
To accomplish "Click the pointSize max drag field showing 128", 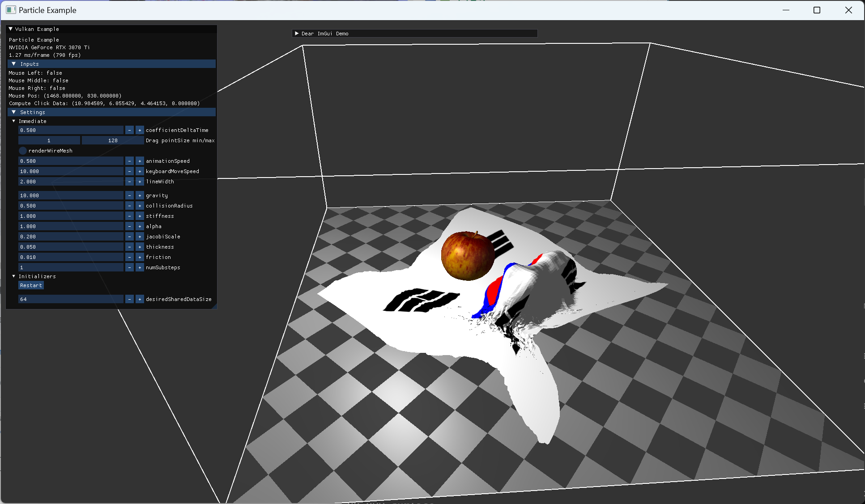I will 113,140.
